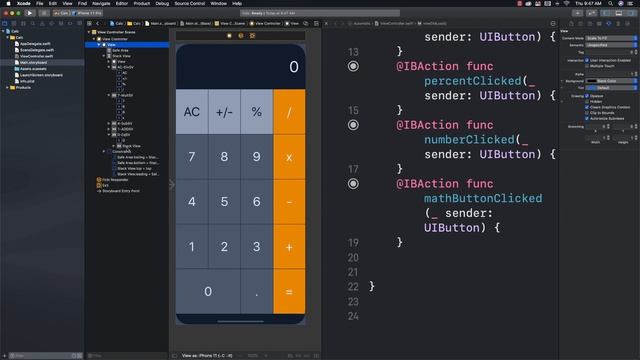Open the Find navigator search icon

pos(33,24)
